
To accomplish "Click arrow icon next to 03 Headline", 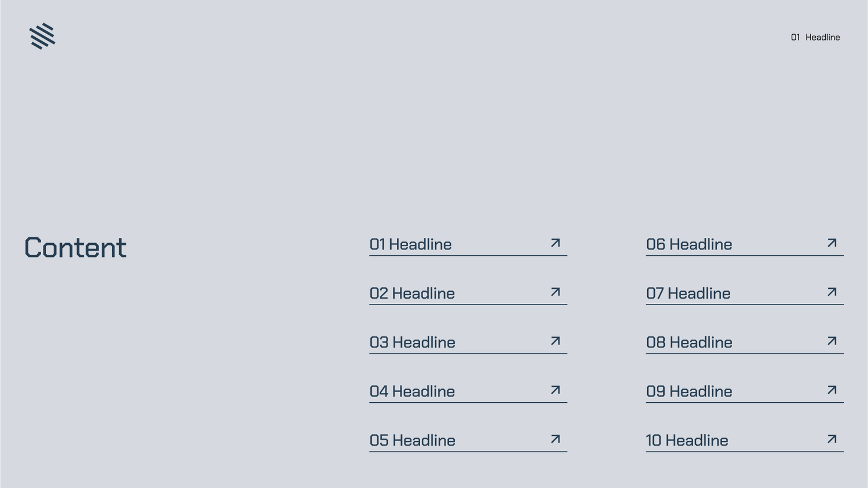I will tap(556, 341).
